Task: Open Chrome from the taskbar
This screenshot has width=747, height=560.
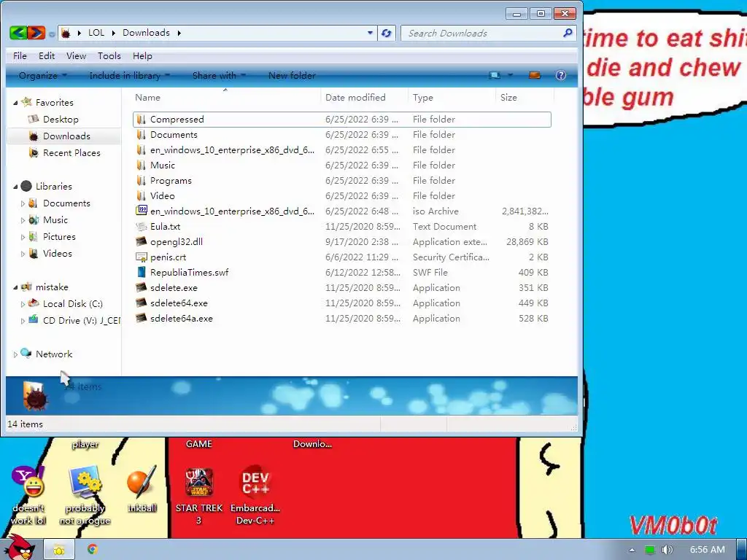Action: pyautogui.click(x=92, y=549)
